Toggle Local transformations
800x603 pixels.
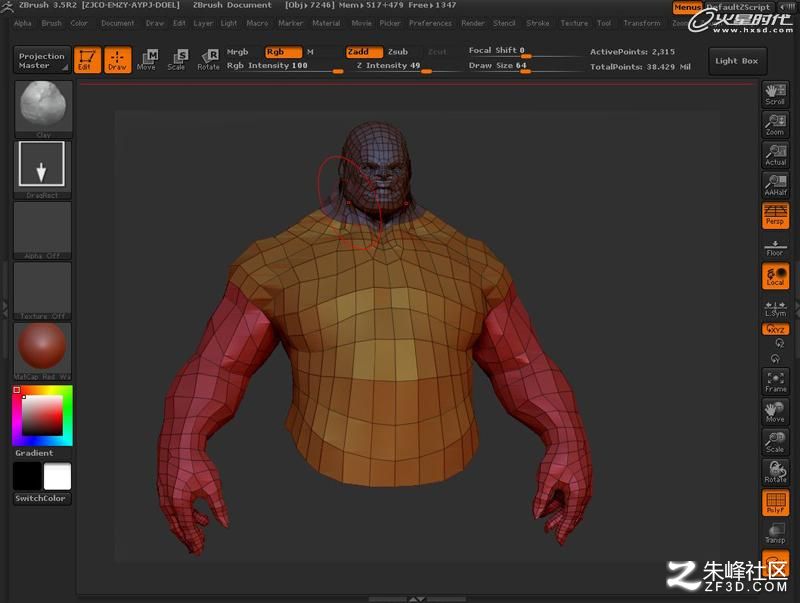(775, 276)
